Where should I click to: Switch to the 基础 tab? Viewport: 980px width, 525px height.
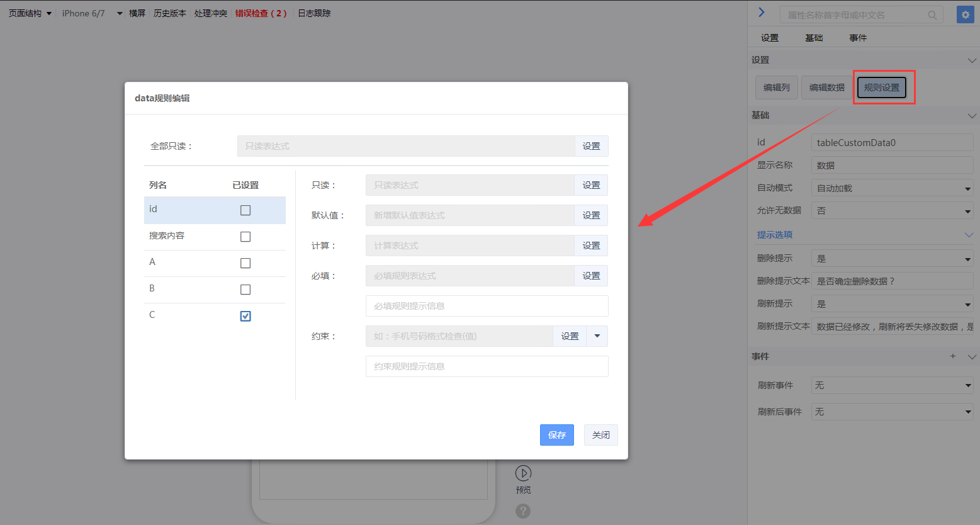tap(814, 38)
